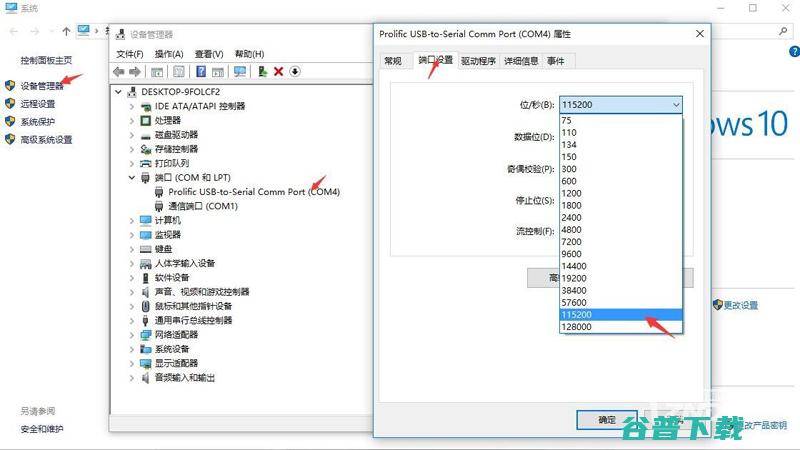
Task: Open the 文件(F) menu
Action: click(130, 54)
